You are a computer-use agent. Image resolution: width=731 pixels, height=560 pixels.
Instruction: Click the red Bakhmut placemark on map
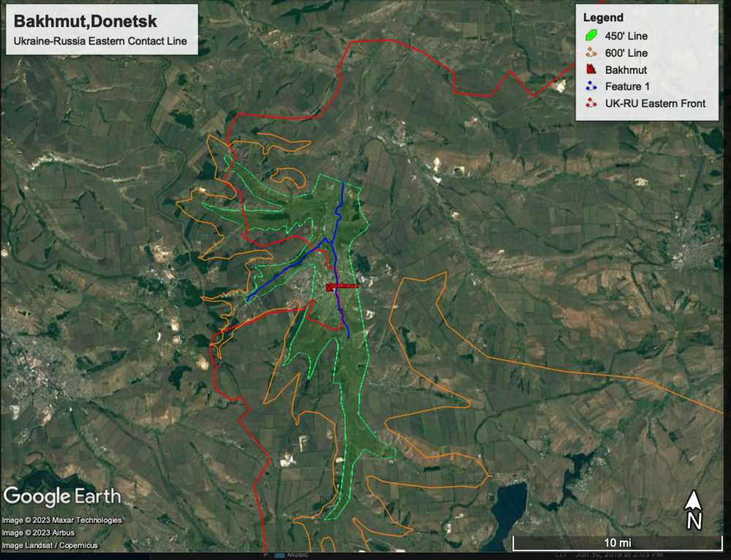click(330, 287)
